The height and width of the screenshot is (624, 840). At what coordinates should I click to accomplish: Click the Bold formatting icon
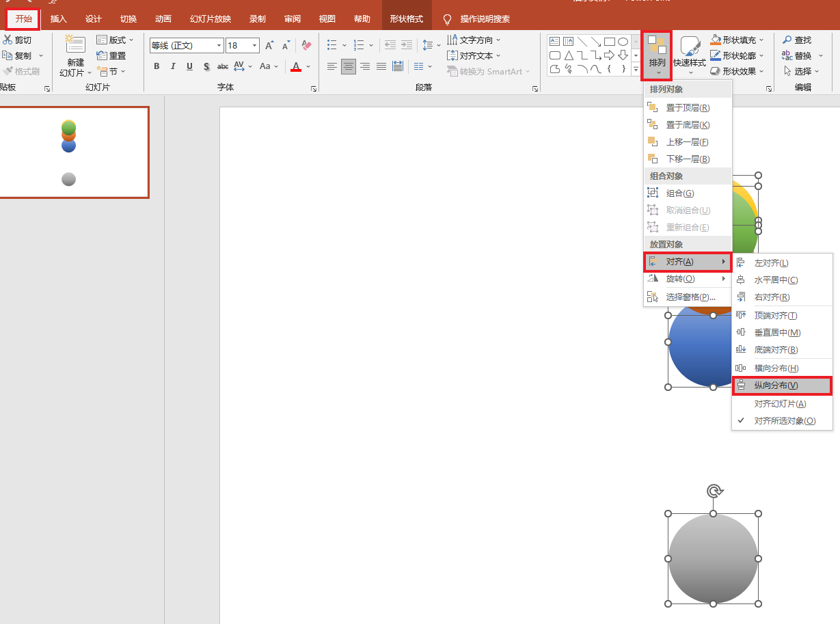click(x=157, y=66)
